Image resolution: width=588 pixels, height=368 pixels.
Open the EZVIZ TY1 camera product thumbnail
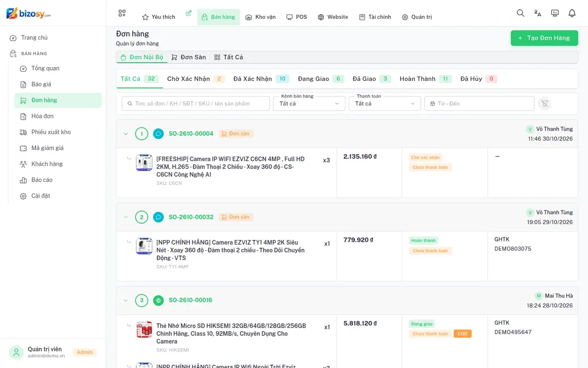144,246
